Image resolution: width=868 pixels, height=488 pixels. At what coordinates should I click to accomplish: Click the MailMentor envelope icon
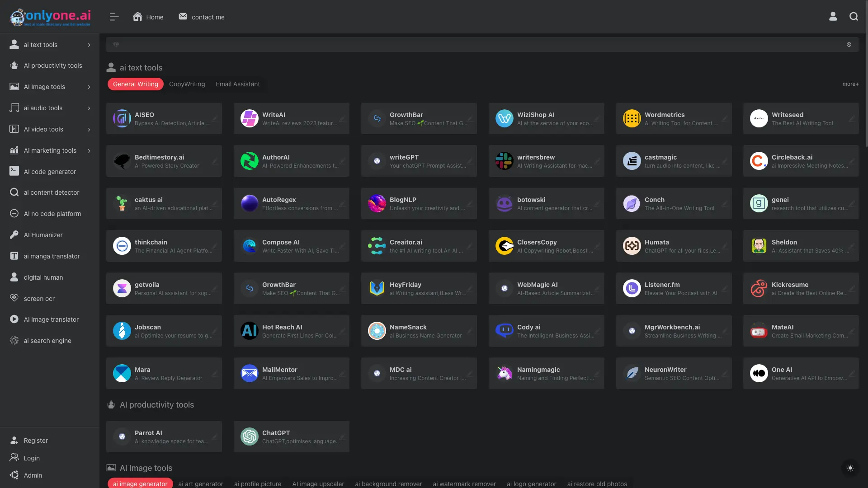[x=250, y=373]
